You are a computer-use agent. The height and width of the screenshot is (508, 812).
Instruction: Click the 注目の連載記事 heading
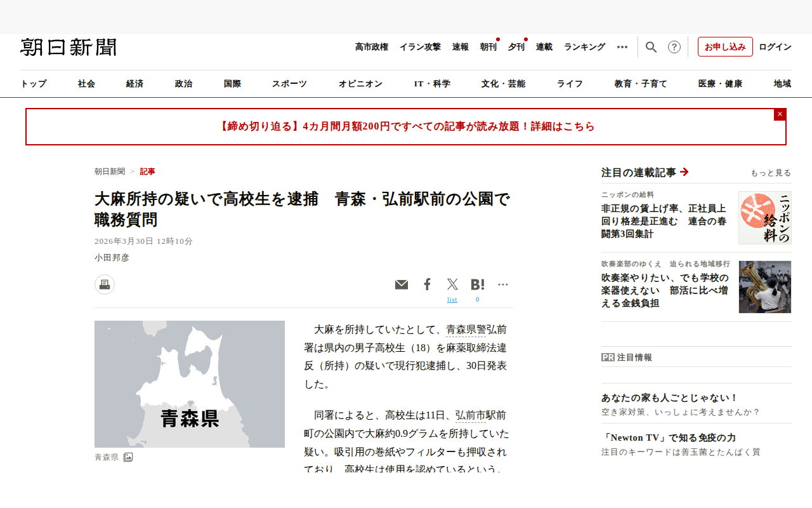pyautogui.click(x=639, y=172)
